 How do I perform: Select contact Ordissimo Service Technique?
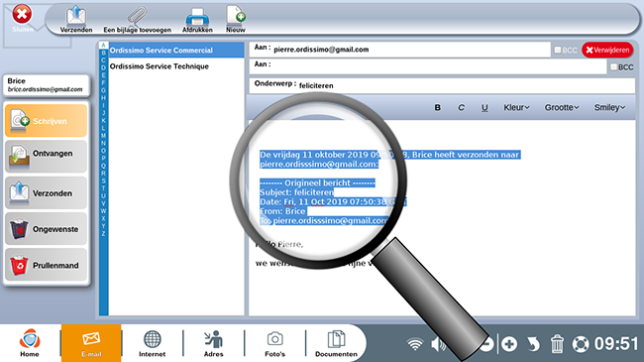(x=176, y=66)
